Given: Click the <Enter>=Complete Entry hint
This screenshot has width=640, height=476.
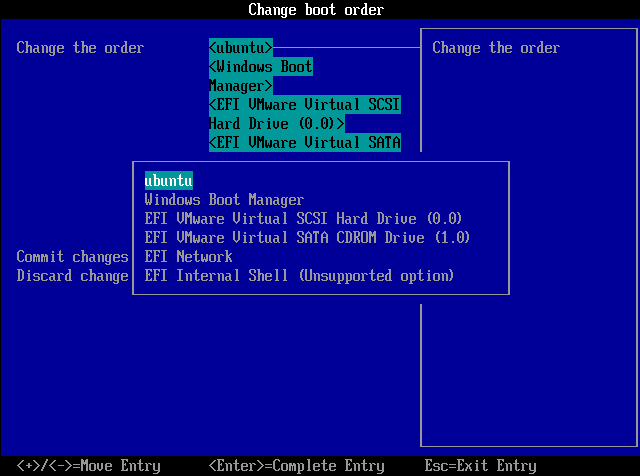Looking at the screenshot, I should tap(297, 465).
